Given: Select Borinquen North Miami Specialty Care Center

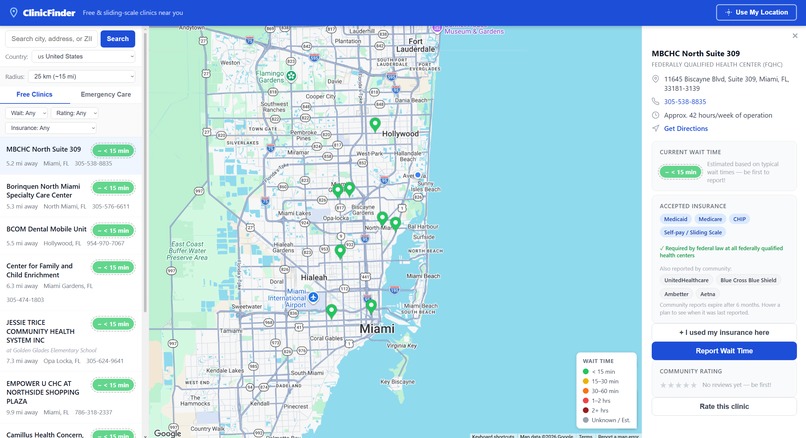Looking at the screenshot, I should click(70, 196).
